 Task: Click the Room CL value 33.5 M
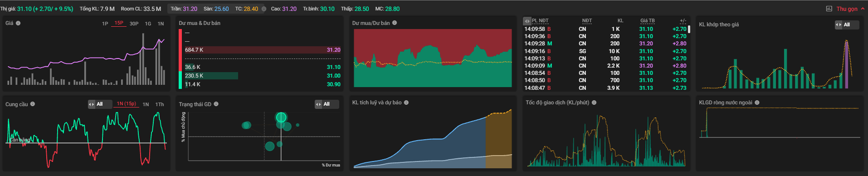click(x=152, y=9)
